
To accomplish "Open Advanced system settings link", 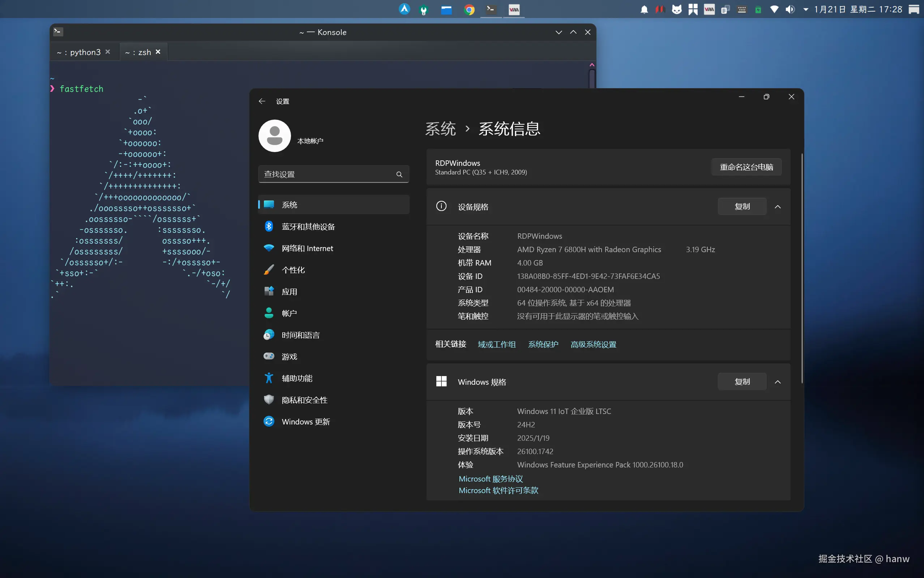I will tap(593, 344).
